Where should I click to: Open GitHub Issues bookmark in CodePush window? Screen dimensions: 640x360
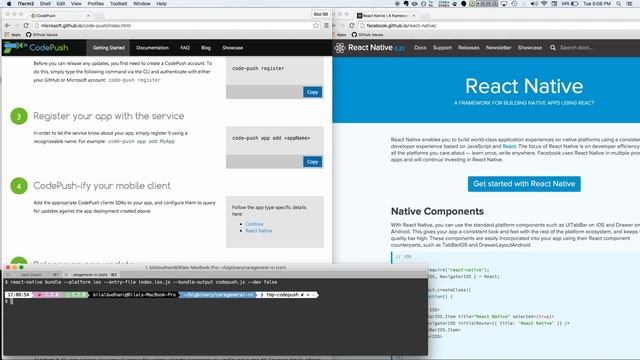click(42, 35)
